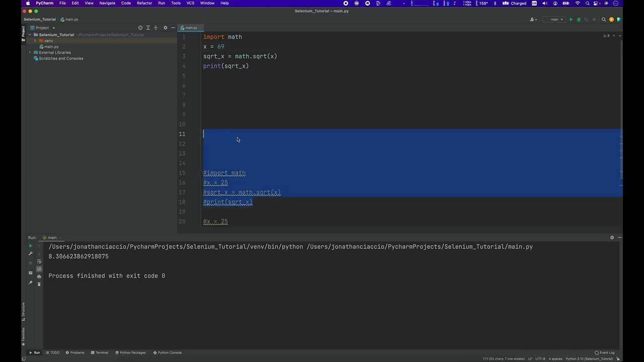Open the code with me user icon
The width and height of the screenshot is (644, 362).
pos(533,20)
